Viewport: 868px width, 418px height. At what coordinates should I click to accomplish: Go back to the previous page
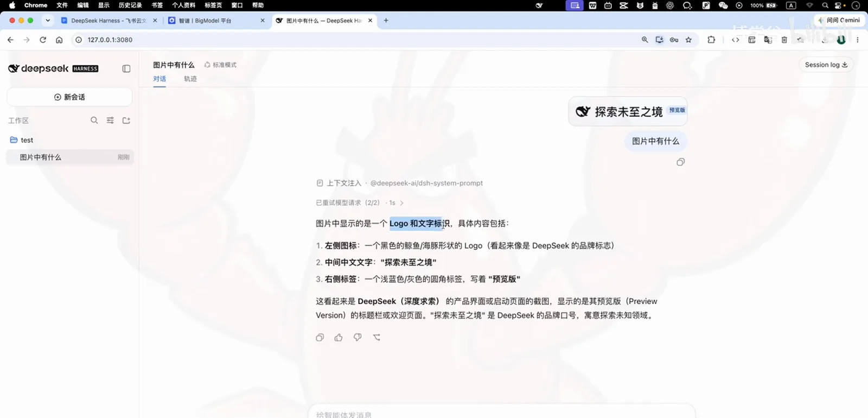[10, 40]
